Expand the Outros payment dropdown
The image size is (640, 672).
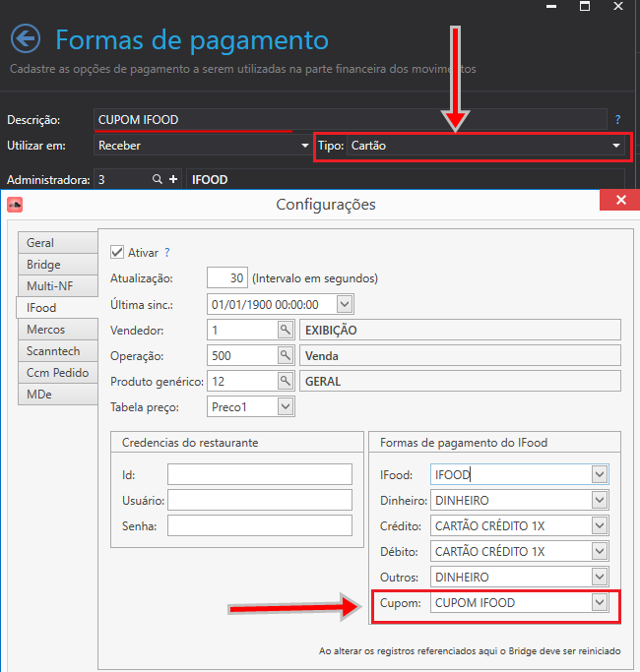click(600, 577)
